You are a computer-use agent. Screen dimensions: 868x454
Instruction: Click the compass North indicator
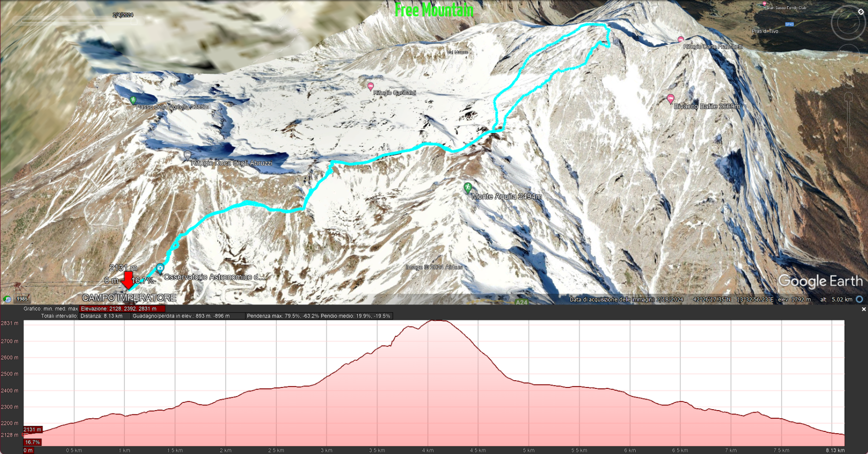[x=861, y=12]
